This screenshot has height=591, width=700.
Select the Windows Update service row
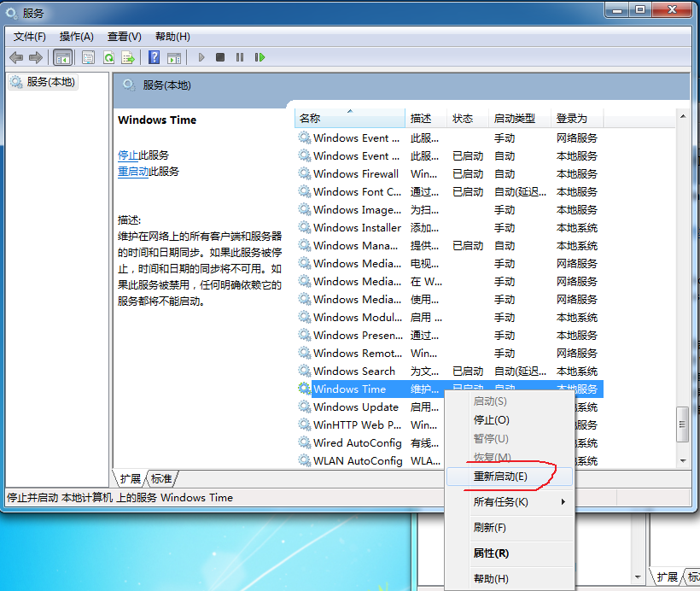[370, 407]
